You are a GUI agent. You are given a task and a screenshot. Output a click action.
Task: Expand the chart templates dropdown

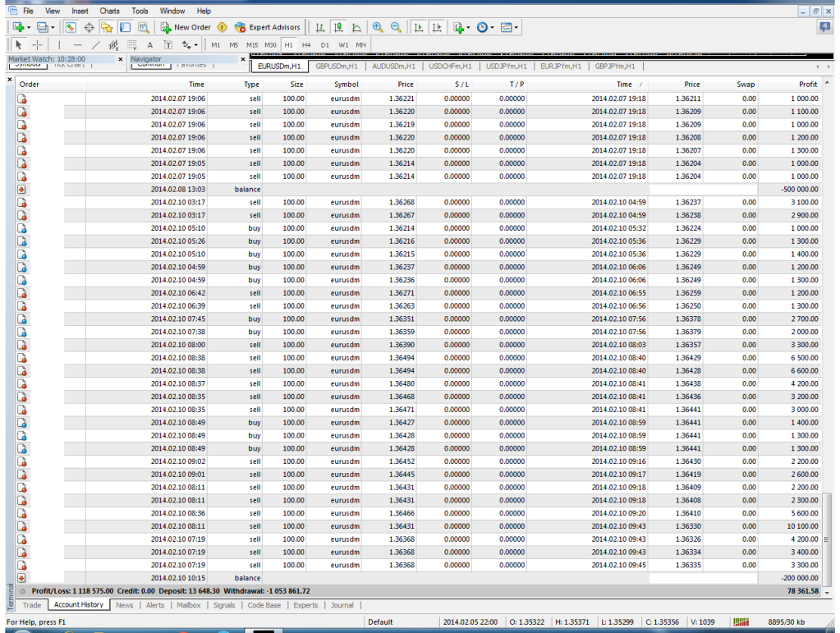[x=517, y=27]
